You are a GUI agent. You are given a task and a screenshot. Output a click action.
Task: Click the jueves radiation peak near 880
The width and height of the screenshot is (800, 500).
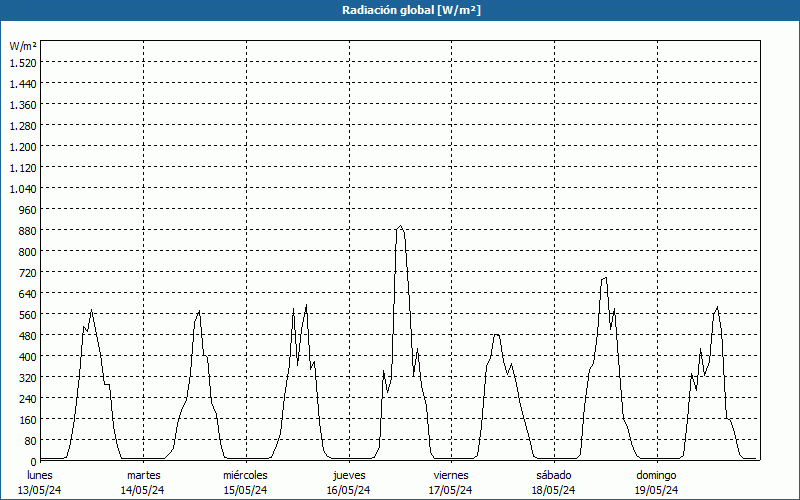401,226
